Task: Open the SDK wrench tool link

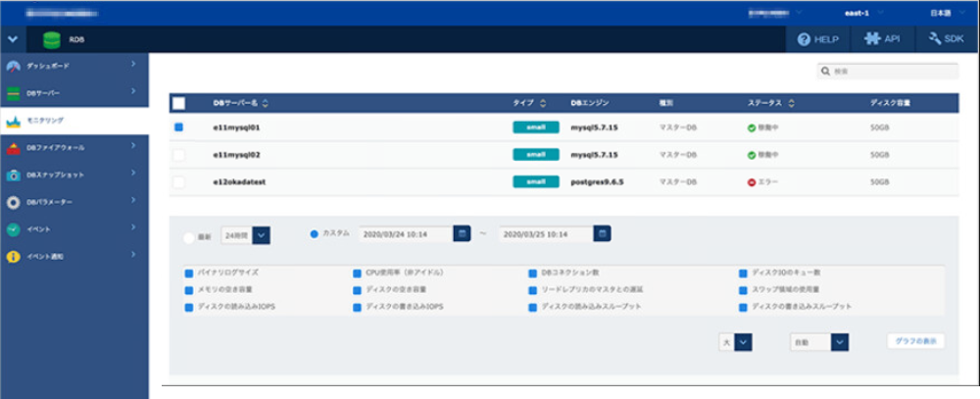Action: click(x=946, y=39)
